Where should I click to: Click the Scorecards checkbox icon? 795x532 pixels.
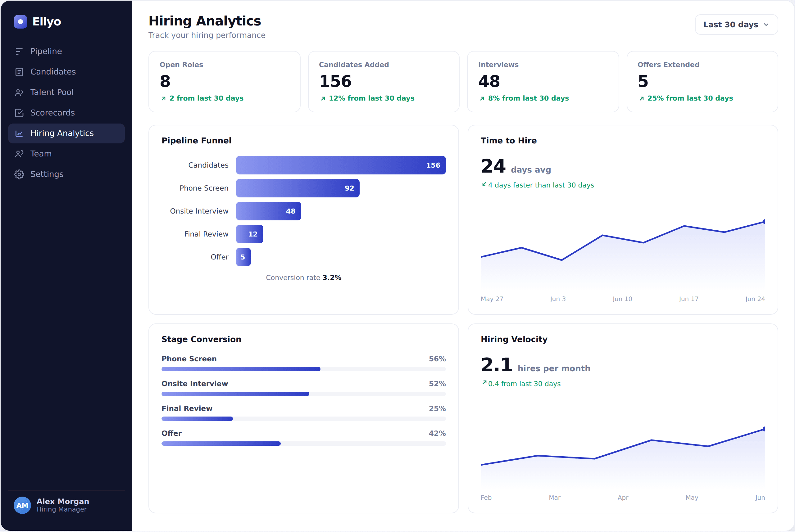pyautogui.click(x=19, y=113)
